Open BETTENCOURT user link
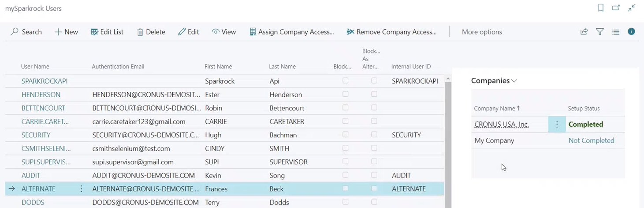Image resolution: width=644 pixels, height=208 pixels. coord(43,108)
